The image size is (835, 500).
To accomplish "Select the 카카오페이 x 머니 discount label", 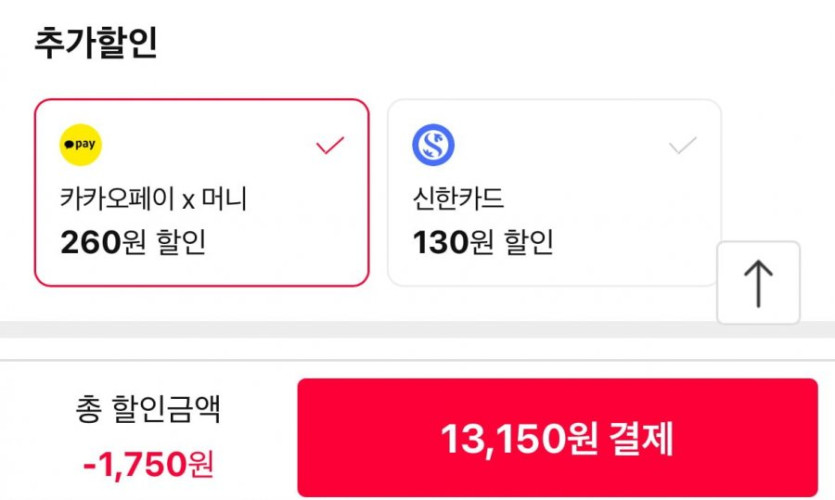I will [153, 199].
